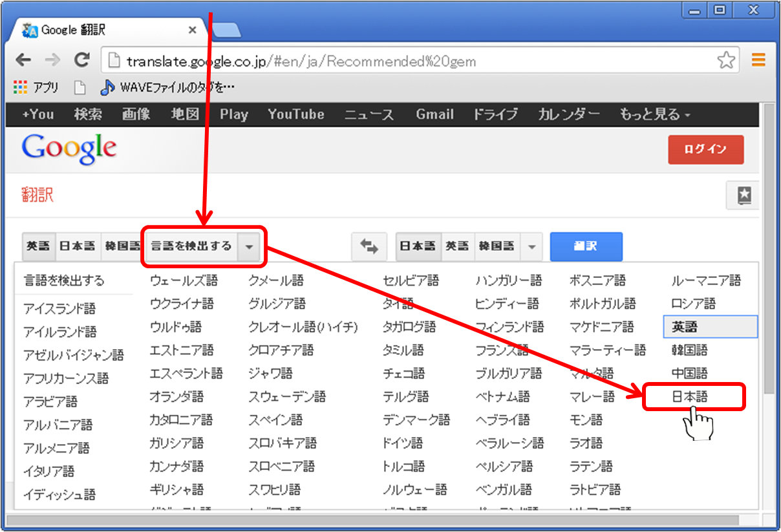The height and width of the screenshot is (532, 781).
Task: Expand the target language dropdown arrow
Action: pyautogui.click(x=531, y=246)
